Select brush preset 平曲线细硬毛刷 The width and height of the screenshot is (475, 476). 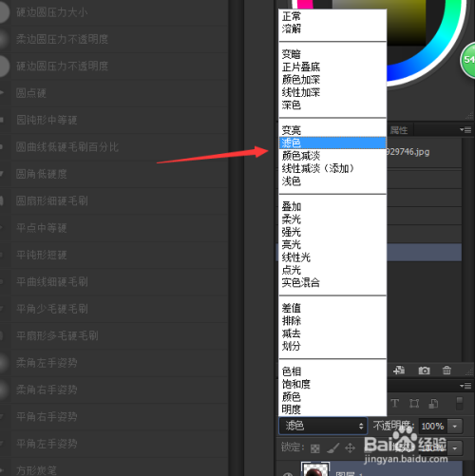114,282
